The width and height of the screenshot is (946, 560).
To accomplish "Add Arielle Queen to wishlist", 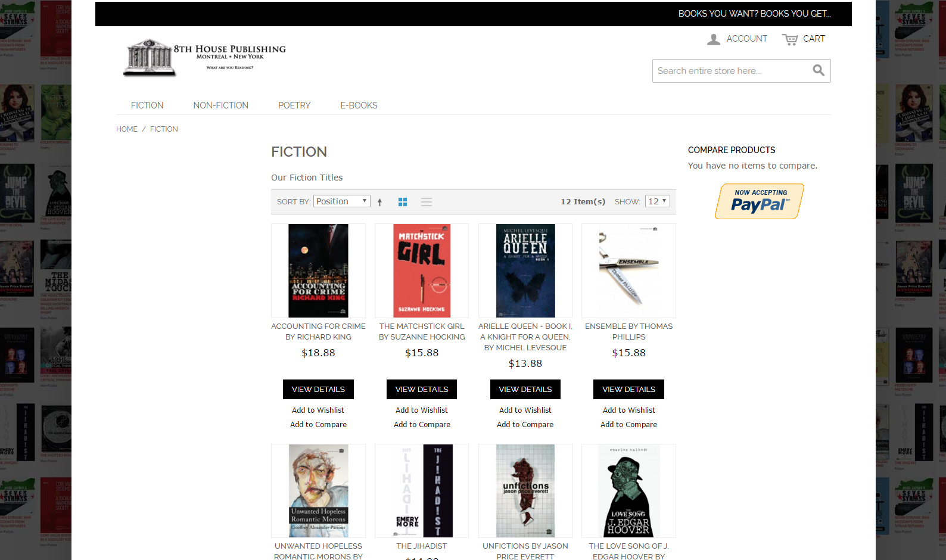I will click(525, 410).
